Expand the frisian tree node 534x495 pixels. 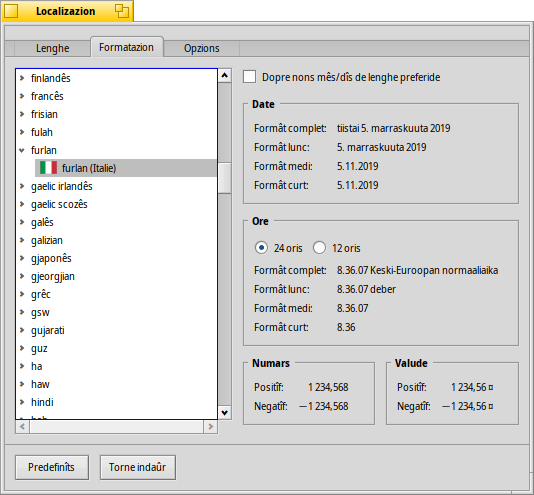point(22,114)
